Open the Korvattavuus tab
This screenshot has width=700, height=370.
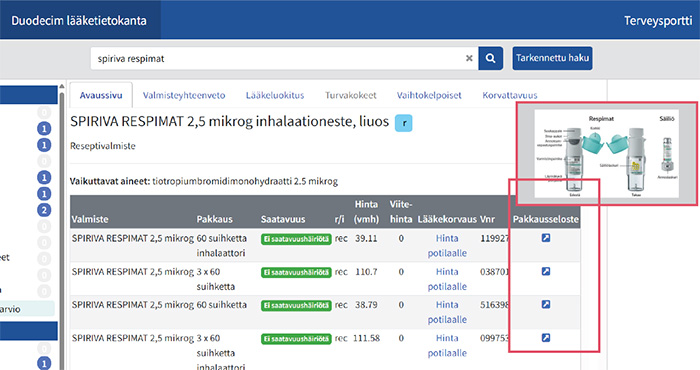(x=510, y=95)
